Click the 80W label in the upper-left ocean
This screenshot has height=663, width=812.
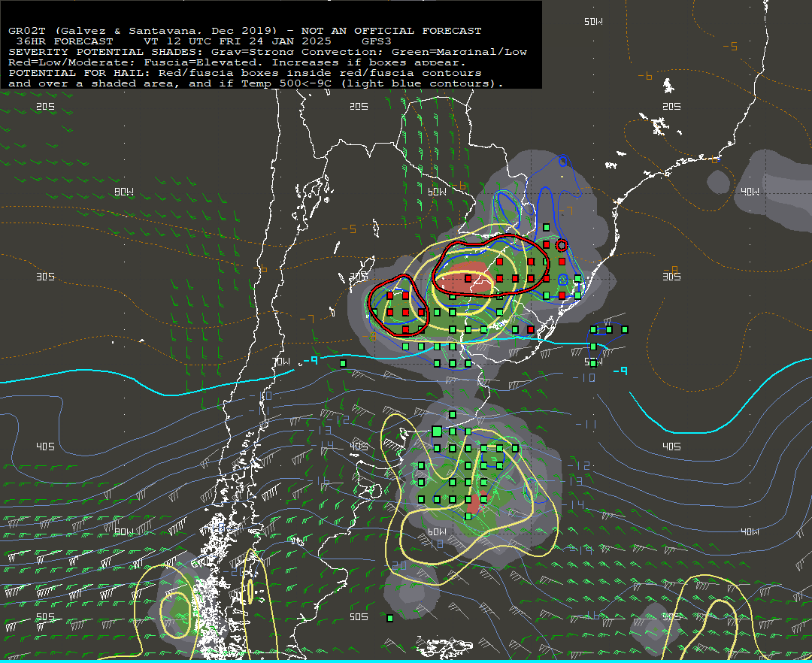124,192
